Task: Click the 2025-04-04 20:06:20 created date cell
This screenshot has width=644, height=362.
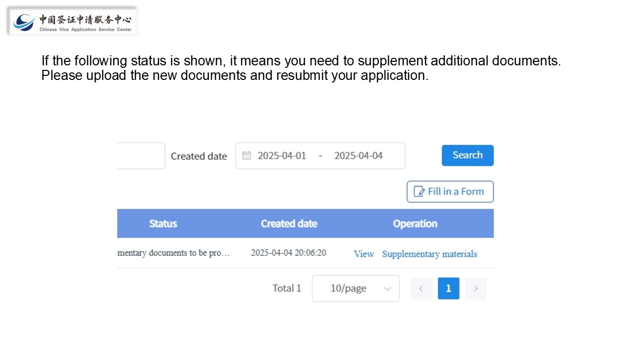Action: pos(288,253)
